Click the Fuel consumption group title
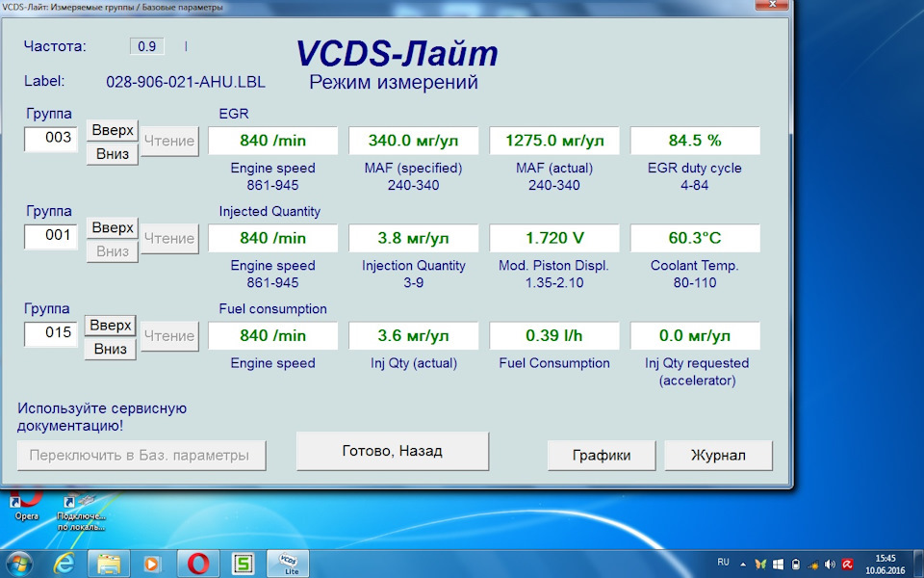This screenshot has width=924, height=578. pyautogui.click(x=272, y=309)
